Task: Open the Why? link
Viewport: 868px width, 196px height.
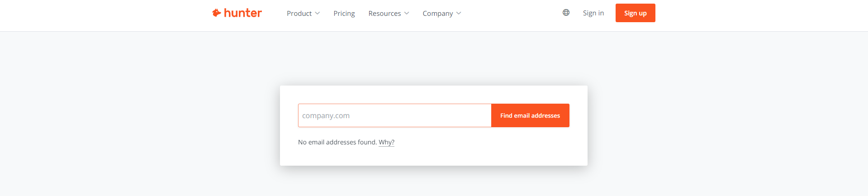Action: pos(386,142)
